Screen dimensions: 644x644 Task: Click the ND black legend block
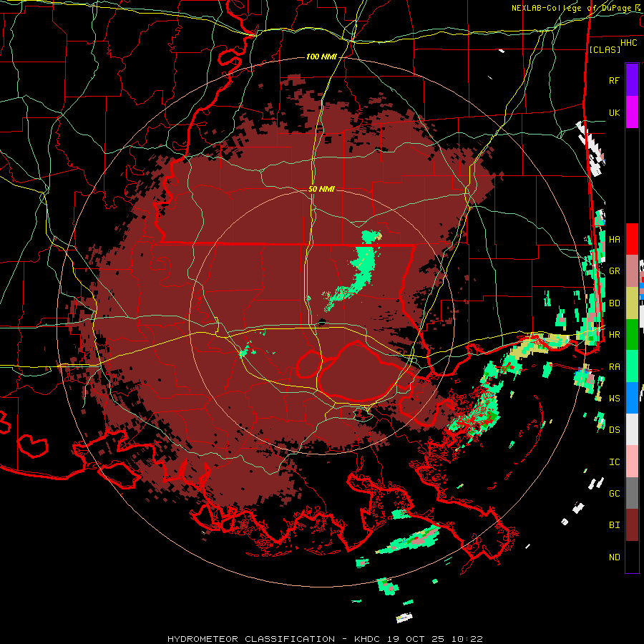click(x=632, y=557)
